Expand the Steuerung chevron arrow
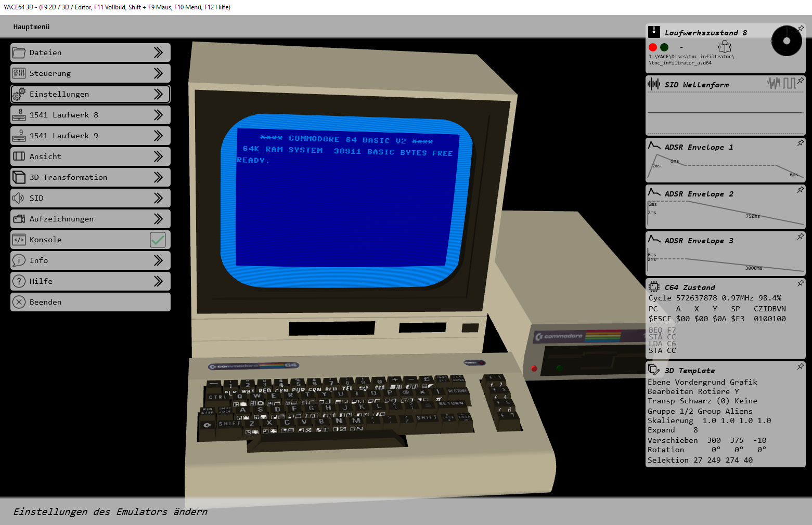Viewport: 812px width, 525px height. (x=158, y=73)
